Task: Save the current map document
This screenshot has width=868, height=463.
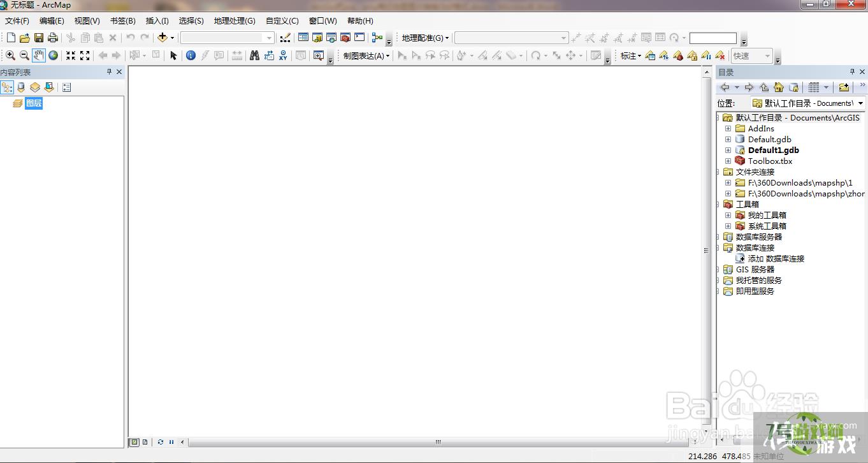Action: [x=39, y=38]
